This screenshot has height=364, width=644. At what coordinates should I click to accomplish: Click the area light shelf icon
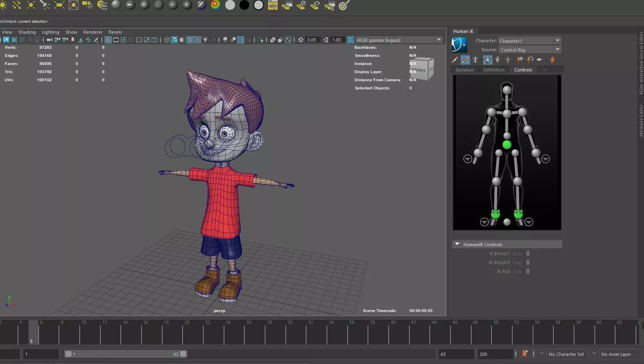click(59, 5)
